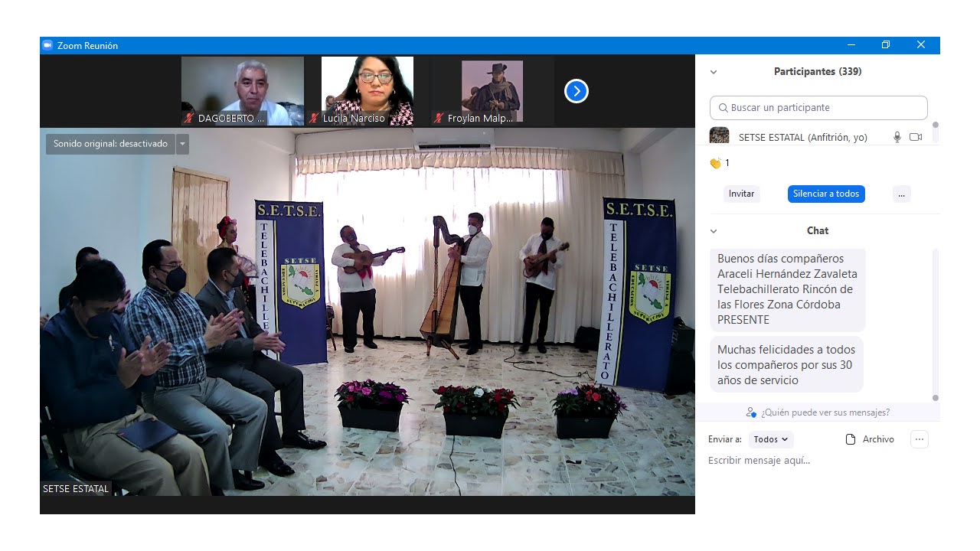Focus the Buscar un participante field
Viewport: 980px width, 551px height.
pyautogui.click(x=818, y=108)
